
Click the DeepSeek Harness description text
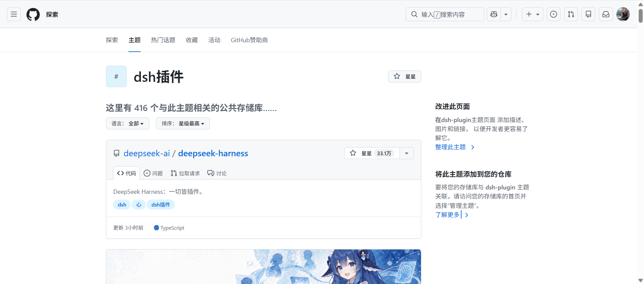click(158, 192)
